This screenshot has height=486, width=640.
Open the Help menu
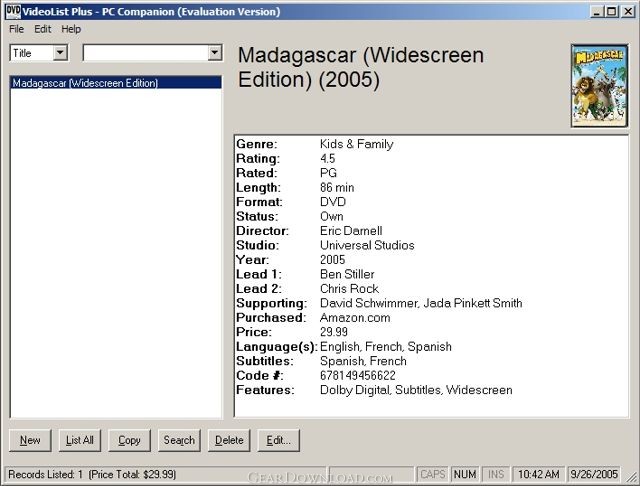click(71, 29)
